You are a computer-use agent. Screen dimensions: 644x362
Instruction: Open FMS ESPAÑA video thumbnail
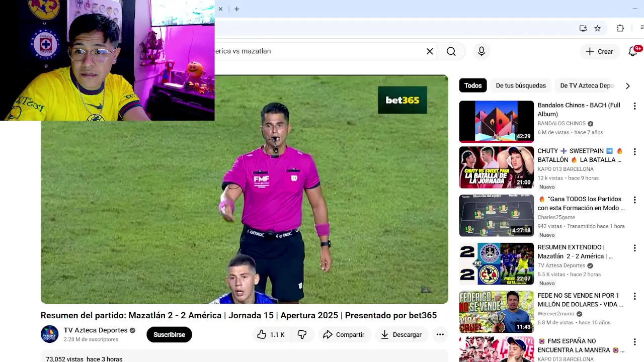[496, 349]
